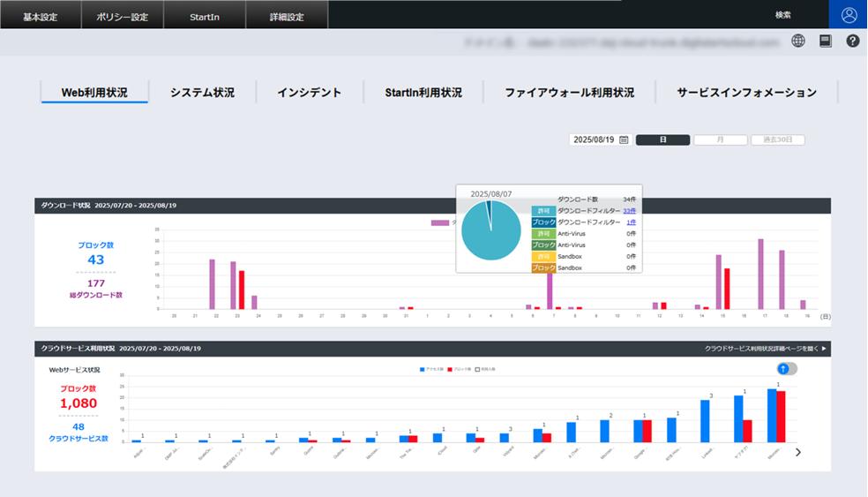Viewport: 868px width, 497px height.
Task: Switch to the システム状況 tab
Action: click(202, 93)
